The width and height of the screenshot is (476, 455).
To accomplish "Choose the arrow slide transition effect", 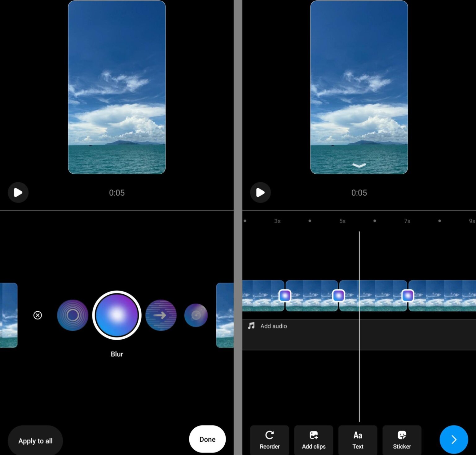I will pos(161,315).
